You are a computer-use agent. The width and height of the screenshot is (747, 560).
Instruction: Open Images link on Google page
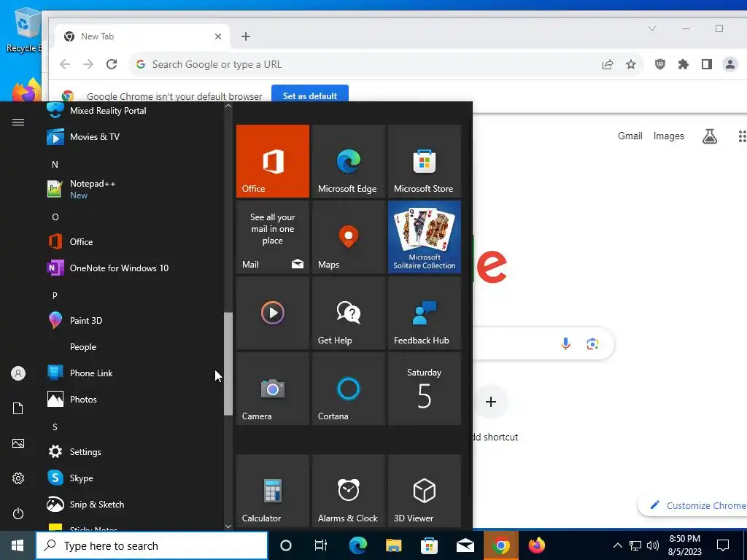click(x=669, y=136)
